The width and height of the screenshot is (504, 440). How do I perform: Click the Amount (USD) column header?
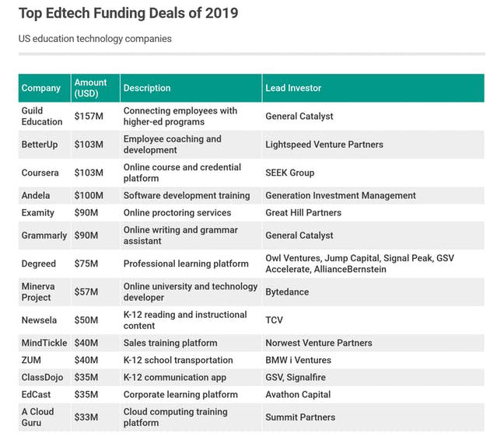(x=96, y=88)
